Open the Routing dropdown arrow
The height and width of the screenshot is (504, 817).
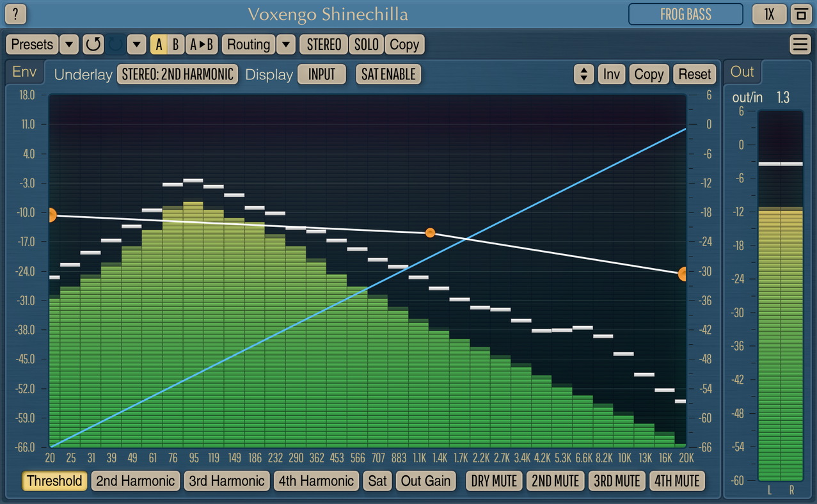(x=286, y=44)
